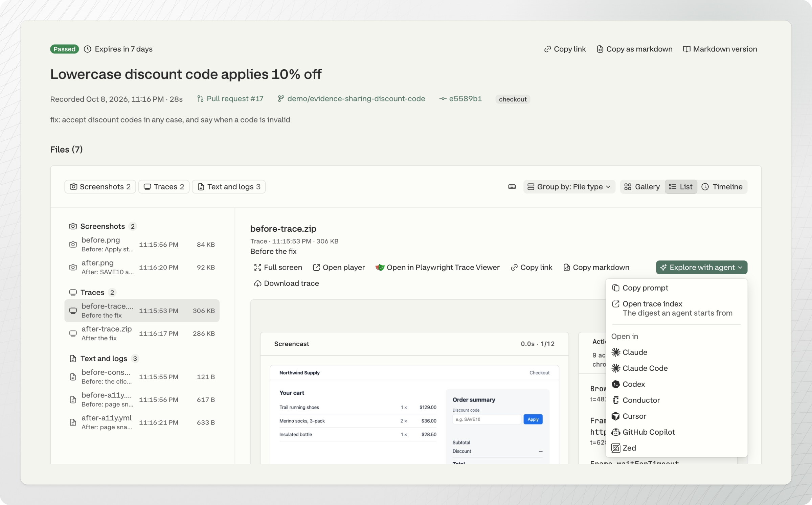
Task: Copy markdown for before-trace.zip
Action: coord(596,267)
